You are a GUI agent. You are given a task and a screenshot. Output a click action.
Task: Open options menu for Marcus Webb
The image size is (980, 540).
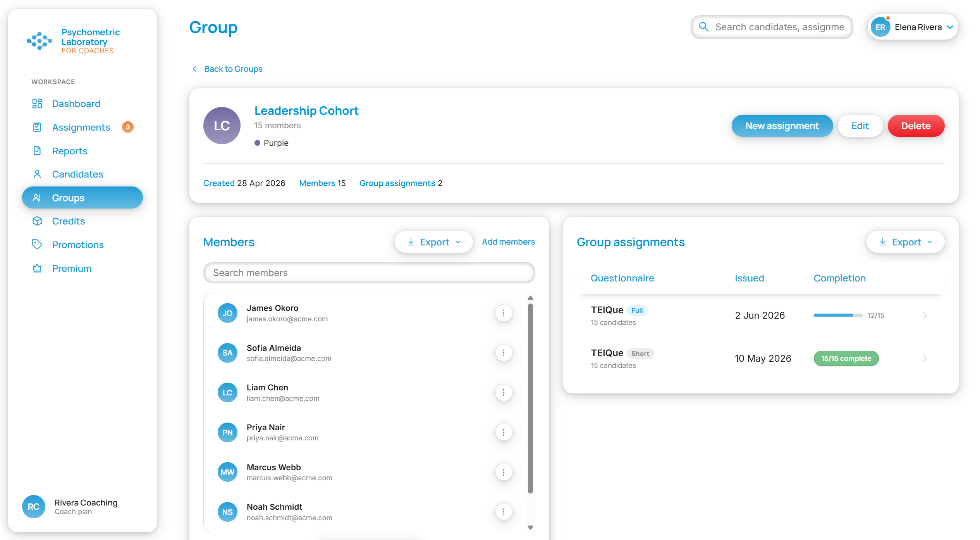(504, 472)
